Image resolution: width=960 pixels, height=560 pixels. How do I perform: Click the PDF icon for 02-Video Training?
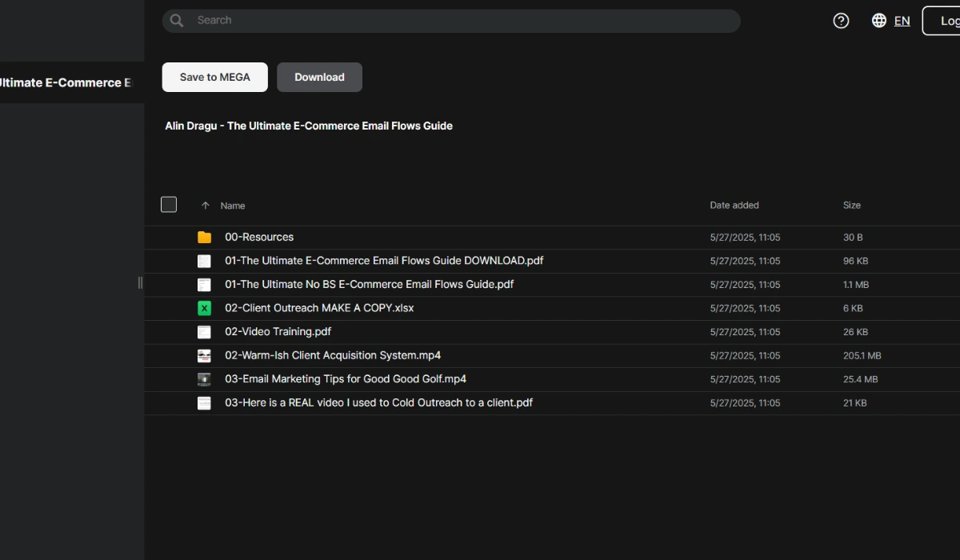[x=205, y=331]
